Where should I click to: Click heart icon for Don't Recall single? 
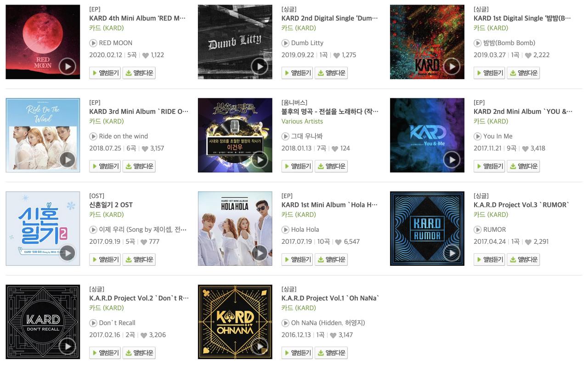(x=144, y=335)
